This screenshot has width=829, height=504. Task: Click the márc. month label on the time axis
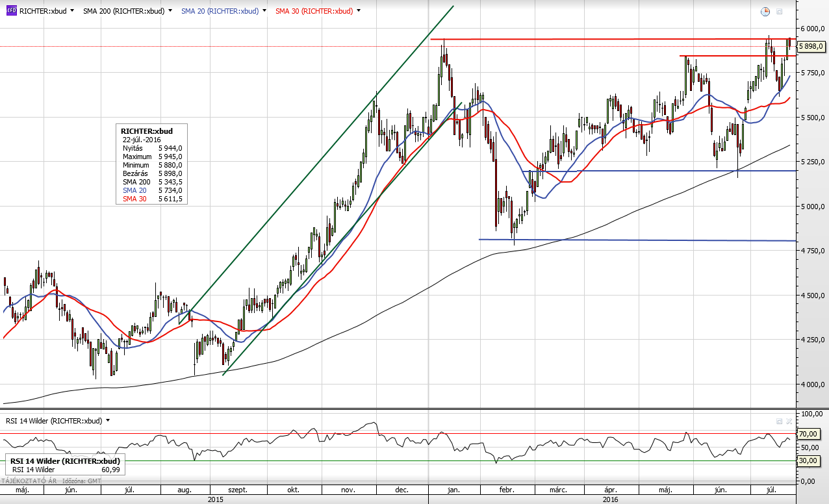pos(558,491)
